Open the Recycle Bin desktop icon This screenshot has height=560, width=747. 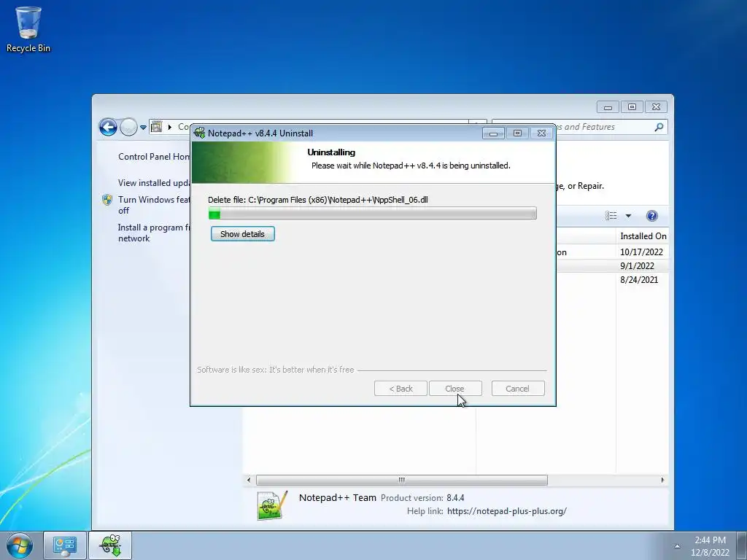pos(28,29)
